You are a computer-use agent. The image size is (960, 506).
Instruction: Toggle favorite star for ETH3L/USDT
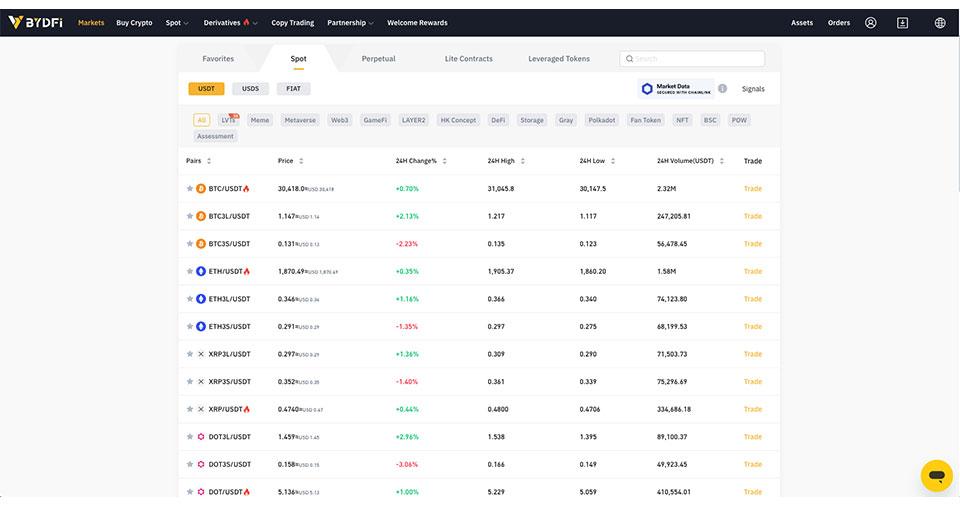pyautogui.click(x=190, y=299)
